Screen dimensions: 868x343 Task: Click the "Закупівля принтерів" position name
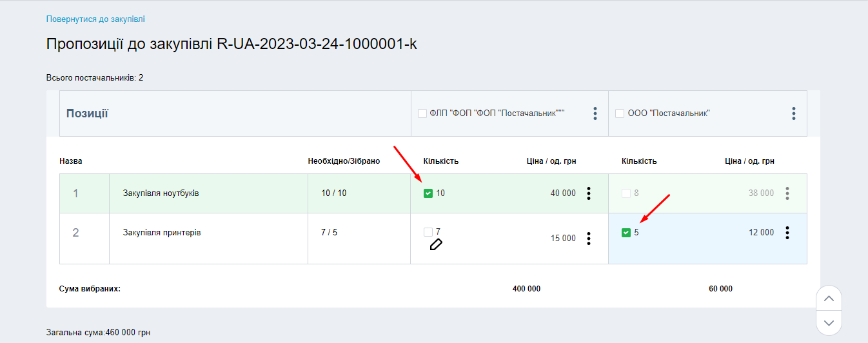point(162,233)
